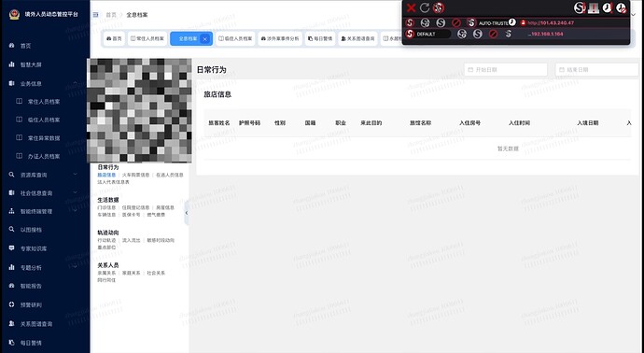Click the 结束日期 date field
The height and width of the screenshot is (353, 644).
[597, 69]
